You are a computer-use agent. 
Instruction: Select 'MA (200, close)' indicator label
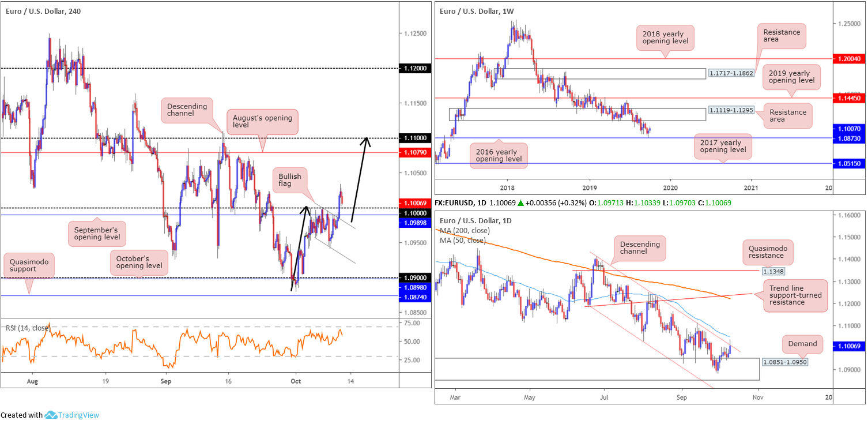point(465,231)
